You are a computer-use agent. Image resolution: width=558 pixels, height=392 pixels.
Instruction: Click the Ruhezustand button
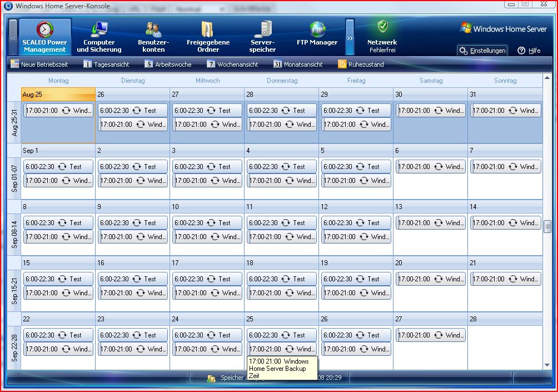(361, 64)
